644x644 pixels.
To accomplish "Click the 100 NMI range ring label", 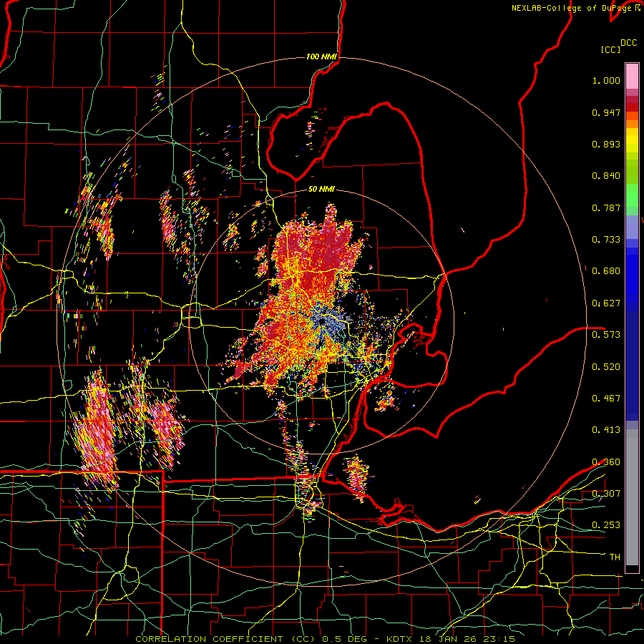I will 321,57.
